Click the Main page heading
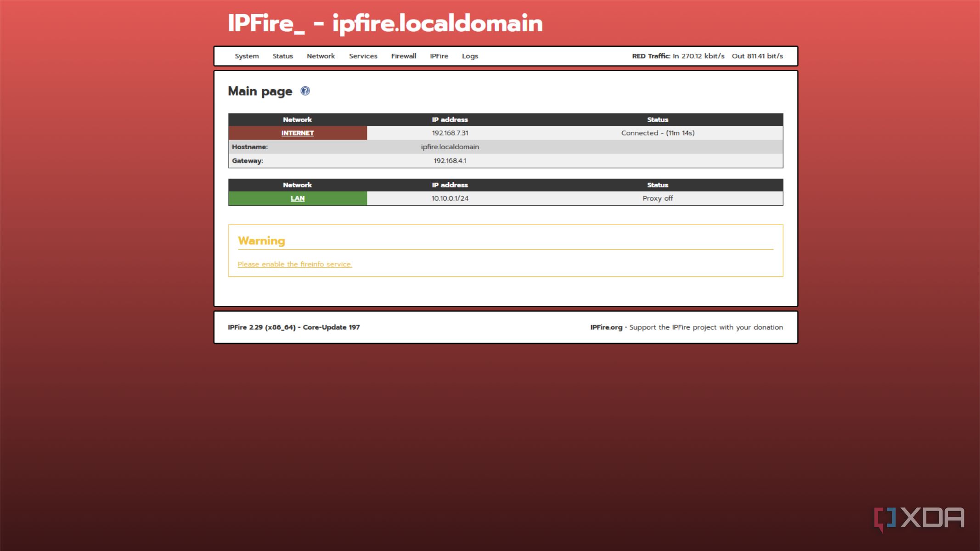This screenshot has height=551, width=980. (260, 91)
